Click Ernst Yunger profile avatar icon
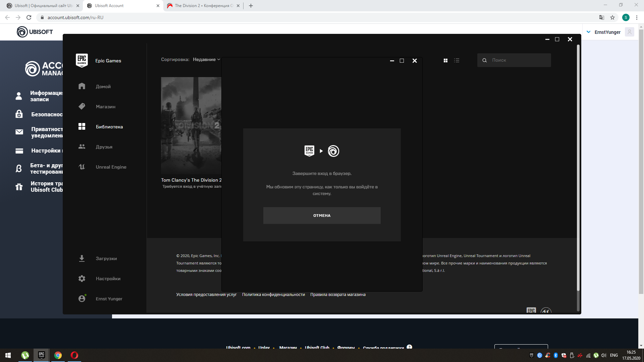 [x=82, y=298]
